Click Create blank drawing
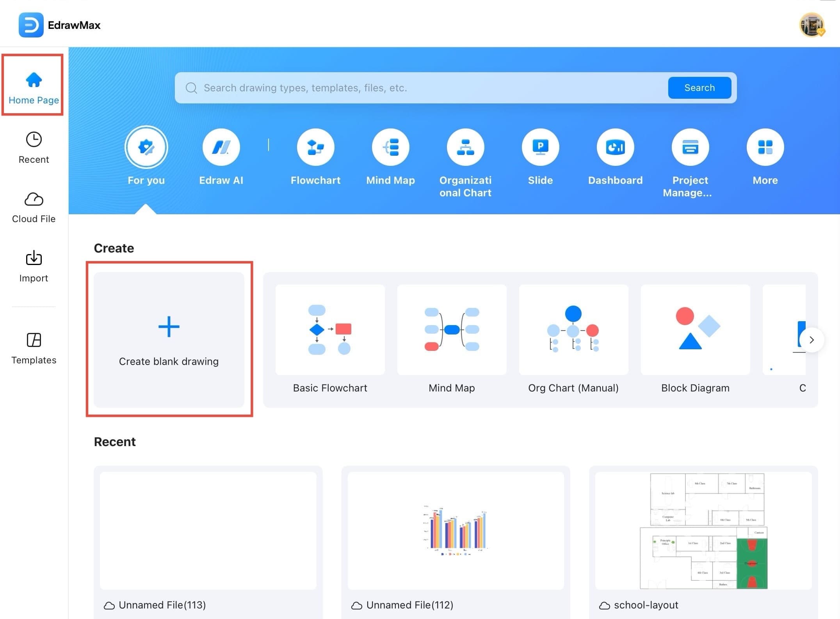 click(169, 339)
